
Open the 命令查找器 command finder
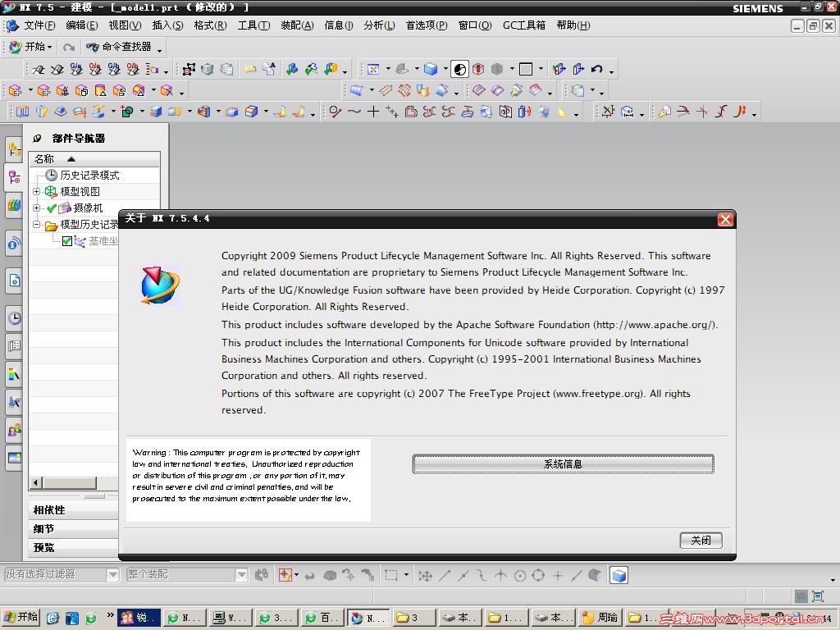pos(119,47)
